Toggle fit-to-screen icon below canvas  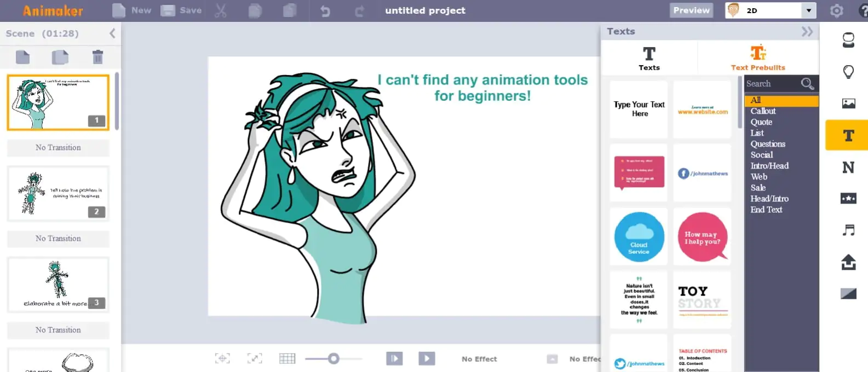255,359
